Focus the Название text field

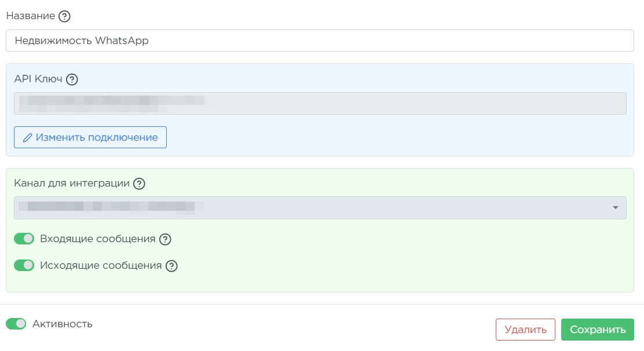[320, 41]
